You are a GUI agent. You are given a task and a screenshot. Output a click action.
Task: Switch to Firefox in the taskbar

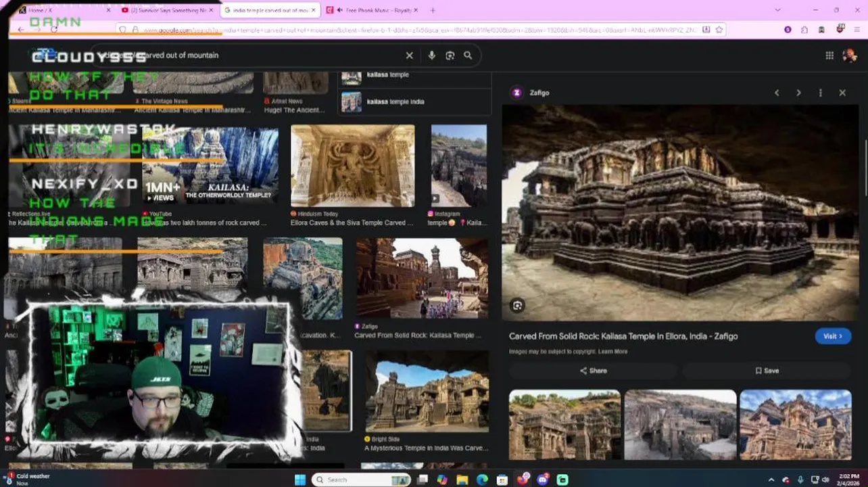click(523, 480)
